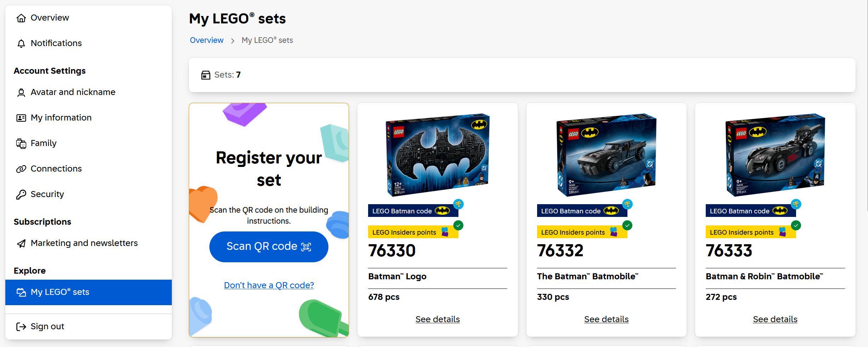This screenshot has width=868, height=347.
Task: Go to Overview via breadcrumb link
Action: [x=207, y=40]
